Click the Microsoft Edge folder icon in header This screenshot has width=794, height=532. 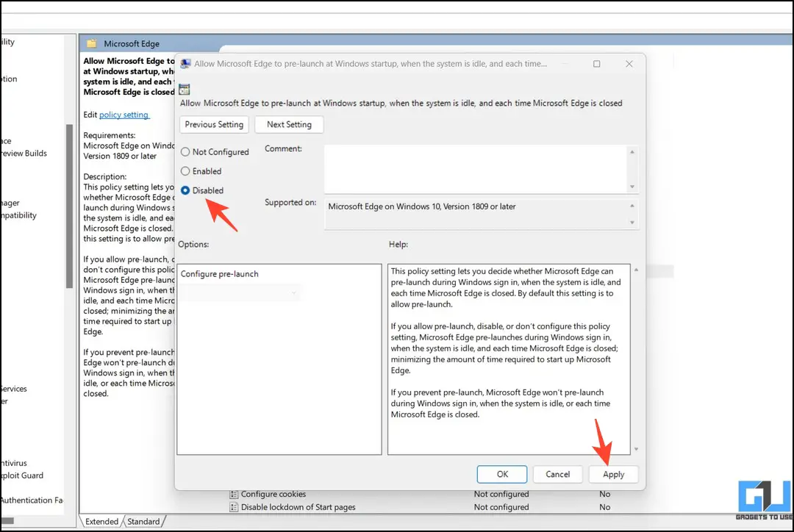click(x=90, y=43)
